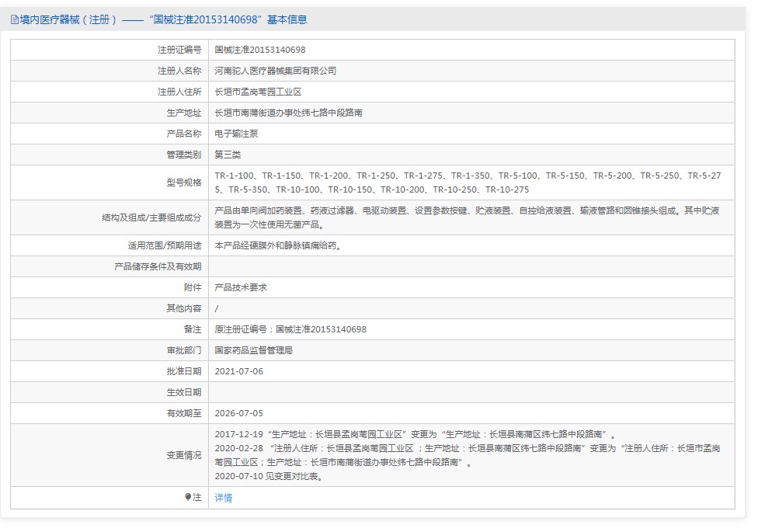Select the 附件 row label
The width and height of the screenshot is (765, 532).
click(193, 287)
